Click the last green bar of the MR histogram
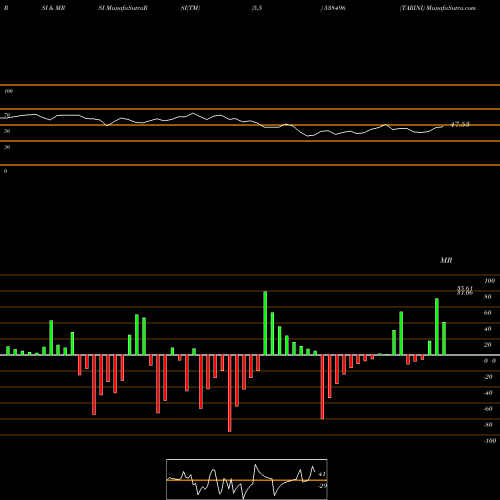The image size is (500, 500). [444, 338]
